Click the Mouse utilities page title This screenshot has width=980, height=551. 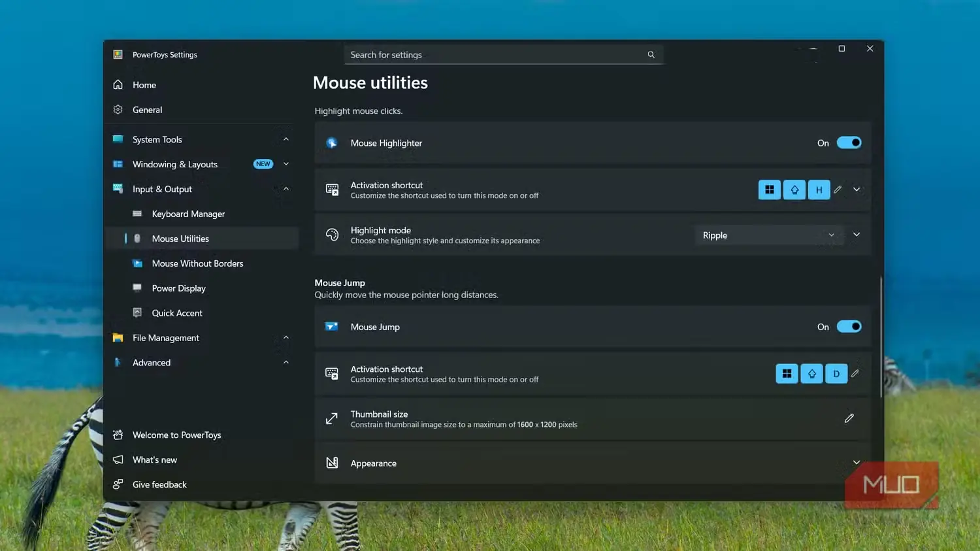coord(370,83)
